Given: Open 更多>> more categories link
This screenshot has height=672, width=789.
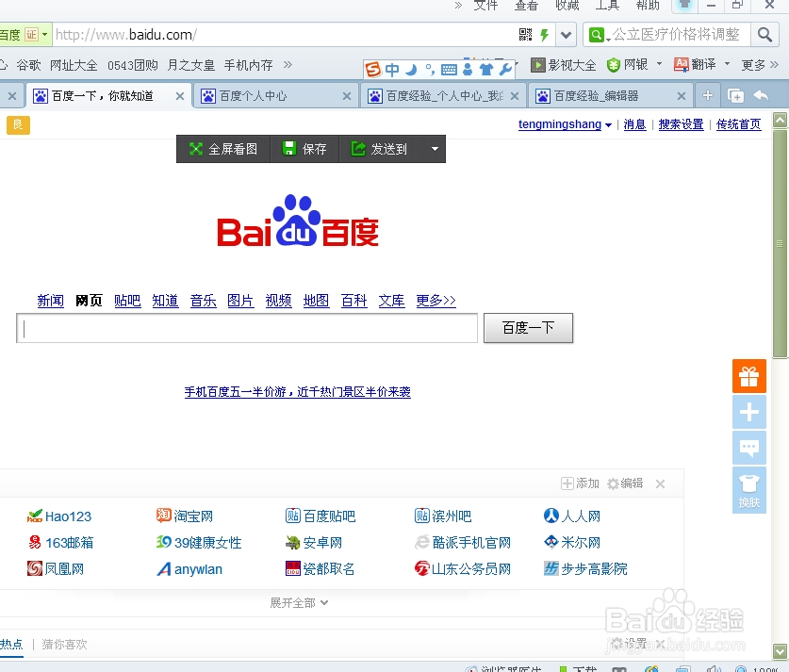Looking at the screenshot, I should click(x=436, y=301).
